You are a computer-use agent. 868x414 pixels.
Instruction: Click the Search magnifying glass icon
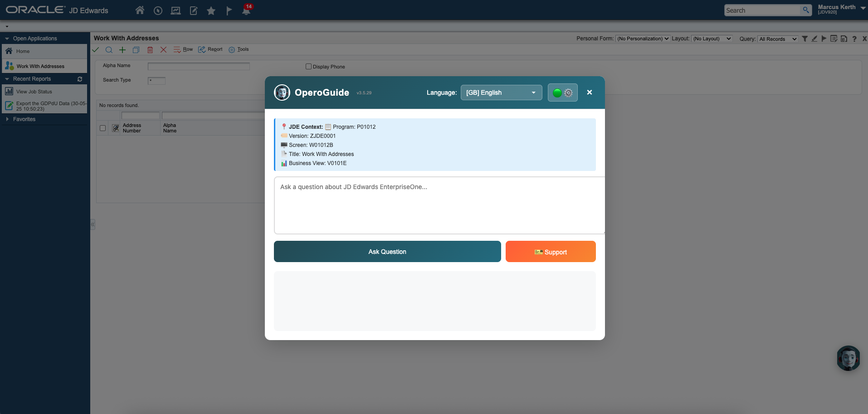pos(109,50)
